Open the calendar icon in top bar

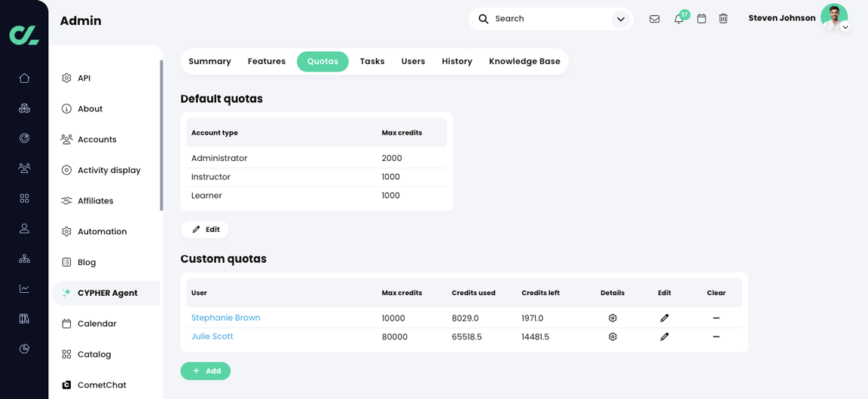coord(701,19)
